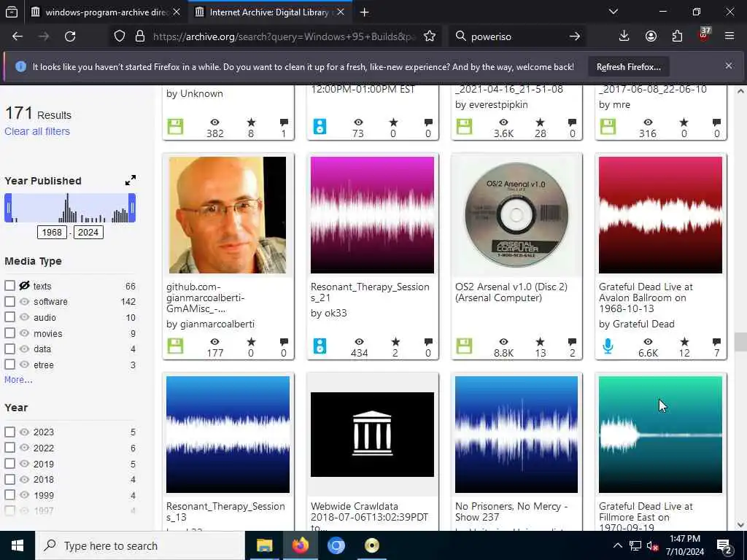Screen dimensions: 747x560
Task: Click the 1:47 PM taskbar clock
Action: (x=684, y=545)
